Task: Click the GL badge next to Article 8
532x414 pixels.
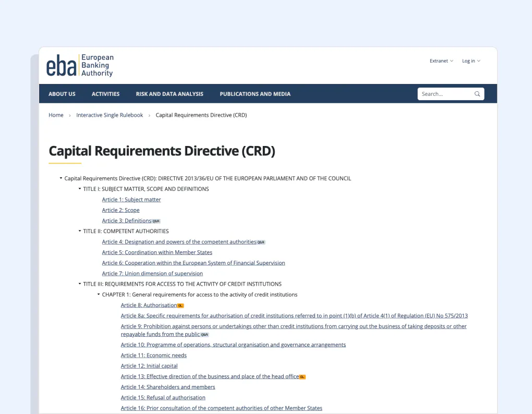Action: 180,306
